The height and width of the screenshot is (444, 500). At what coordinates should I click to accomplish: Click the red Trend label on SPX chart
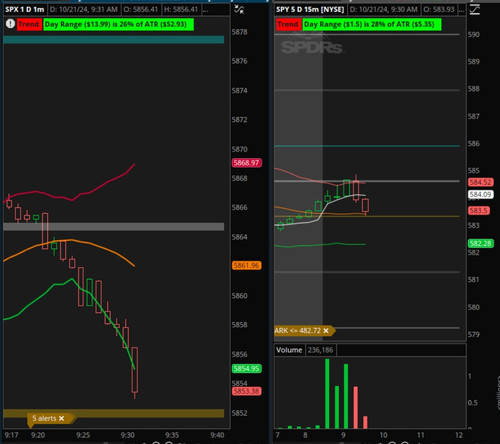pyautogui.click(x=29, y=24)
